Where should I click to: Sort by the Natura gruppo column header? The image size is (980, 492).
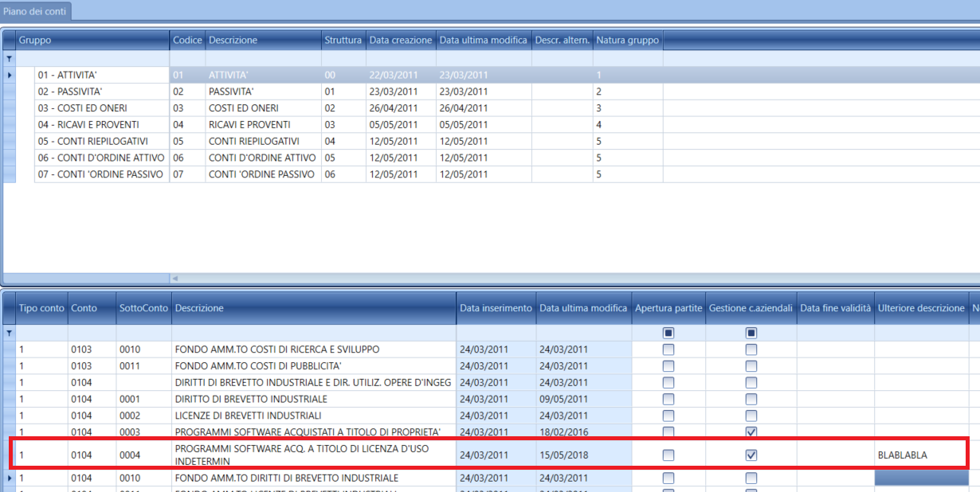point(627,40)
